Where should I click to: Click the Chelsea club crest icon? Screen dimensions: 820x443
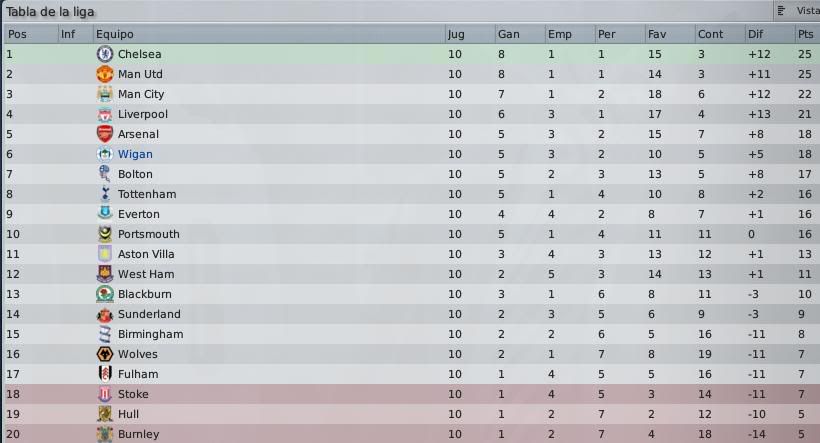[x=105, y=54]
